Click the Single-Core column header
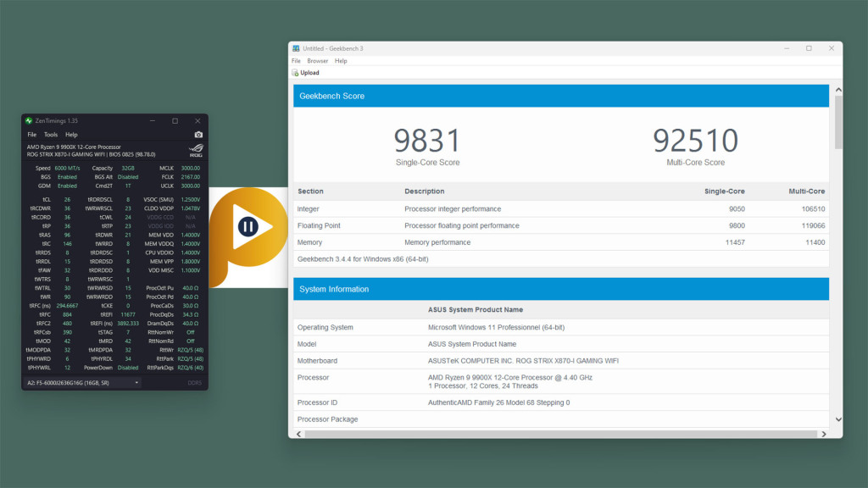The height and width of the screenshot is (488, 868). (x=724, y=191)
